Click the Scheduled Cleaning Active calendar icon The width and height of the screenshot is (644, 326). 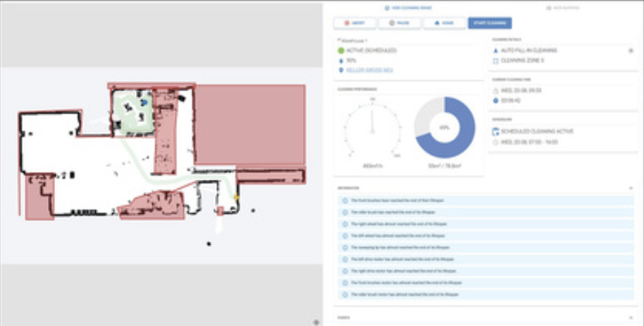tap(496, 131)
